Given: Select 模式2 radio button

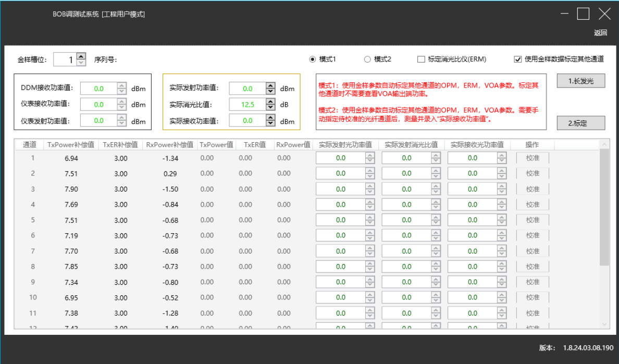Looking at the screenshot, I should click(367, 59).
